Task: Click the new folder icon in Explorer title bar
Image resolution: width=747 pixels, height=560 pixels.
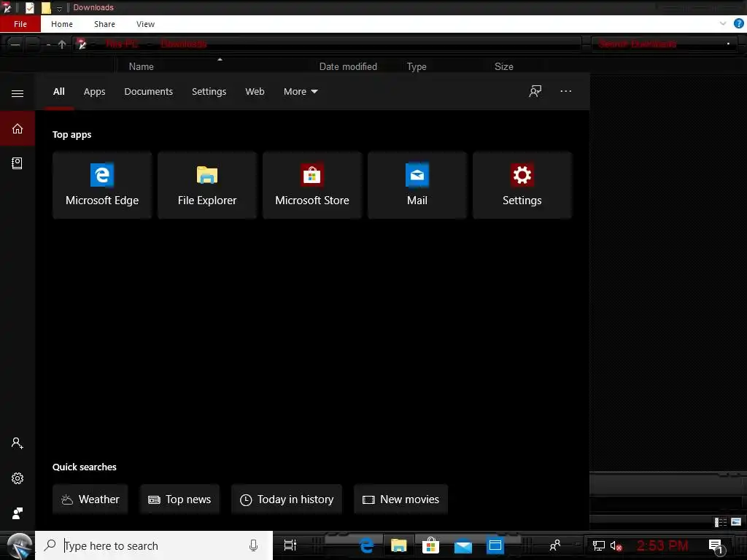Action: (x=46, y=7)
